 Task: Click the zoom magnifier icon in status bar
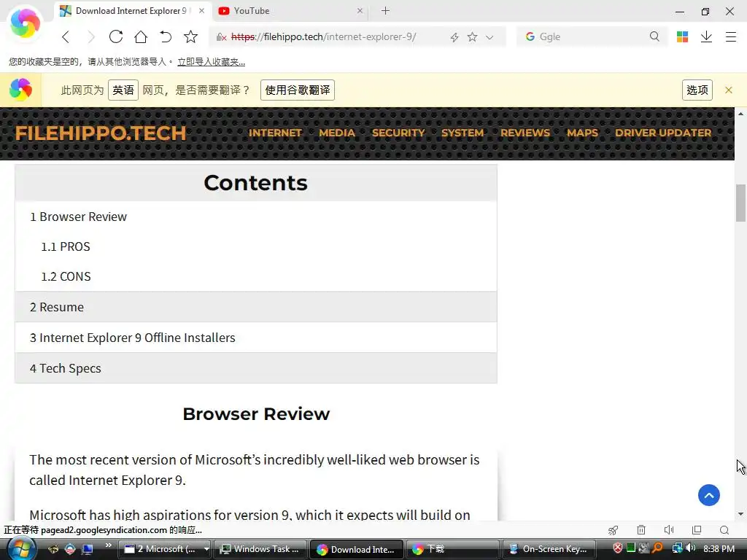(724, 530)
